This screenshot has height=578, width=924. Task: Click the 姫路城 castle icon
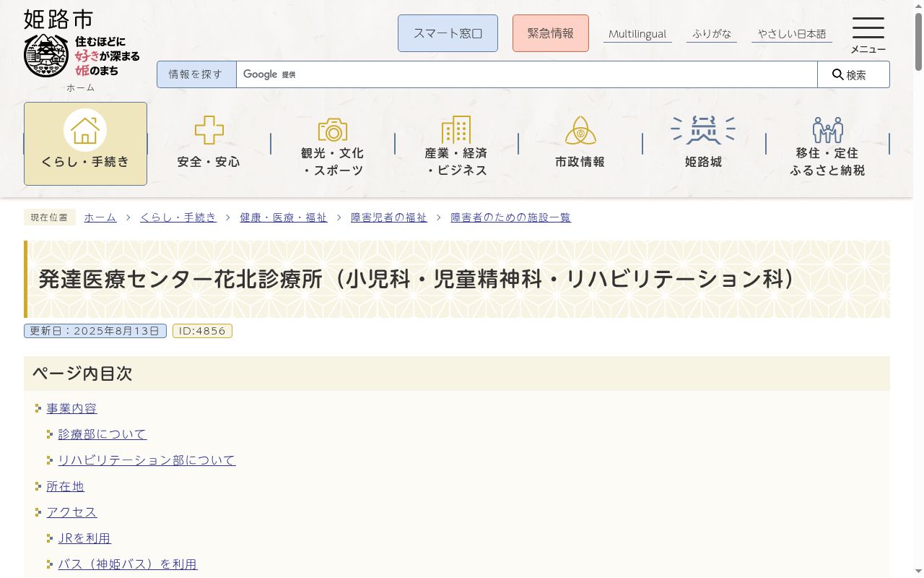(703, 130)
